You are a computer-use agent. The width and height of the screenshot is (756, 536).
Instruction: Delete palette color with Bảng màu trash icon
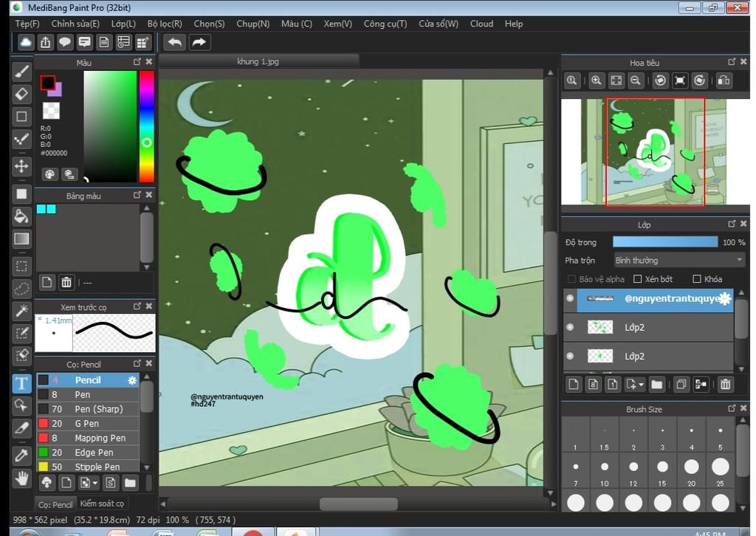pyautogui.click(x=66, y=283)
